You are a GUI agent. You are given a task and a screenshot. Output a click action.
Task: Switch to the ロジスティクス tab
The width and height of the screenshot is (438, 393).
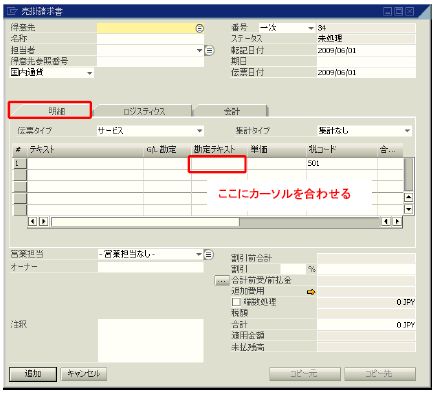click(x=143, y=111)
